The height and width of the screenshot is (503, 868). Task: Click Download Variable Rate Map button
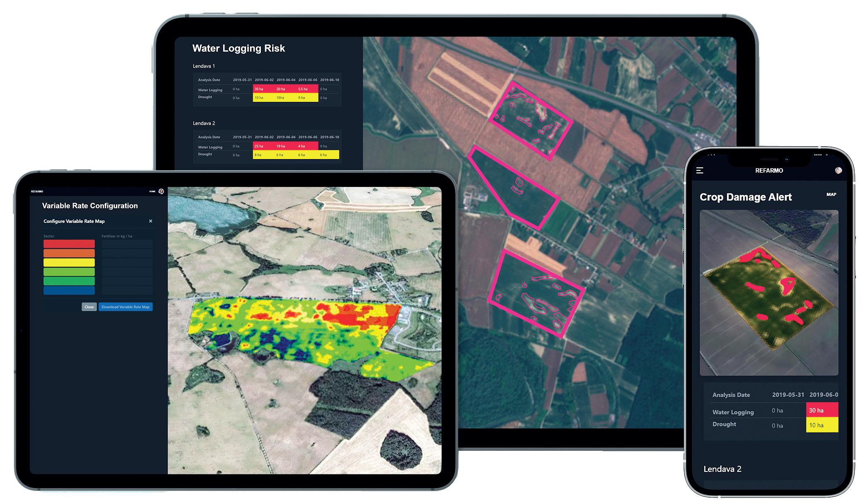pos(125,307)
